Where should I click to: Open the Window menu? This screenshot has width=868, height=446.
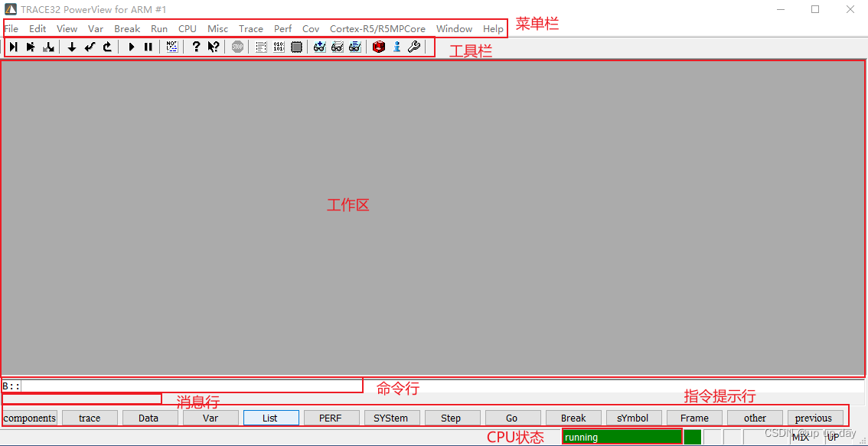point(454,29)
